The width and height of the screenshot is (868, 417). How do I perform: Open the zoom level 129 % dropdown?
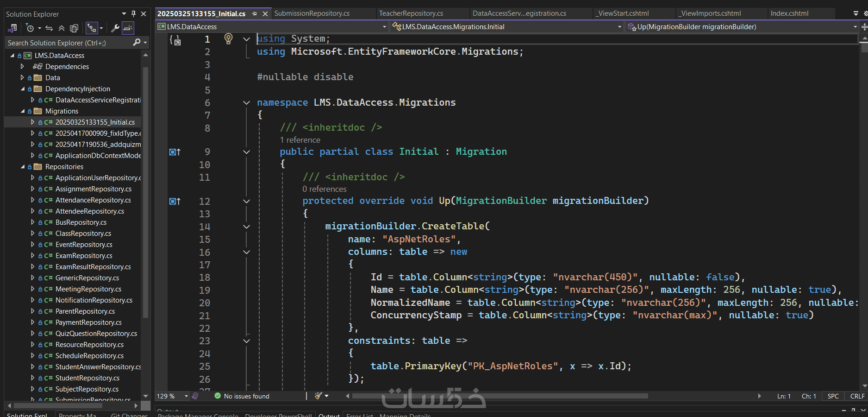pos(186,396)
